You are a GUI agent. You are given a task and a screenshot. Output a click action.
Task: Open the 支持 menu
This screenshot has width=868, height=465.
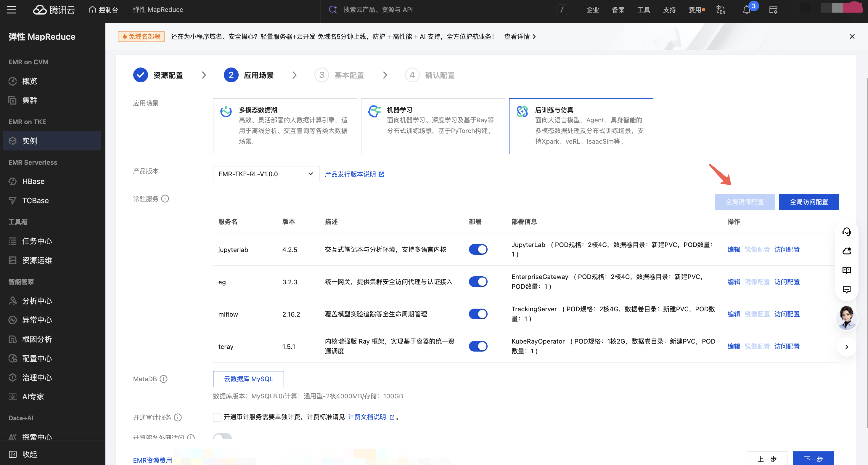coord(669,10)
